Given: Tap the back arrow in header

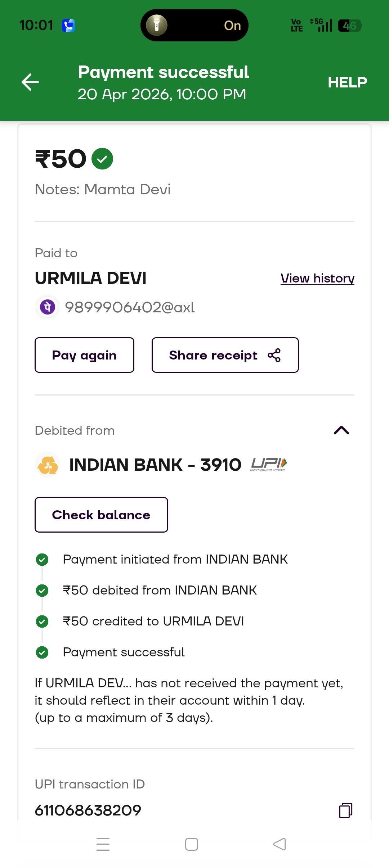Looking at the screenshot, I should tap(30, 82).
